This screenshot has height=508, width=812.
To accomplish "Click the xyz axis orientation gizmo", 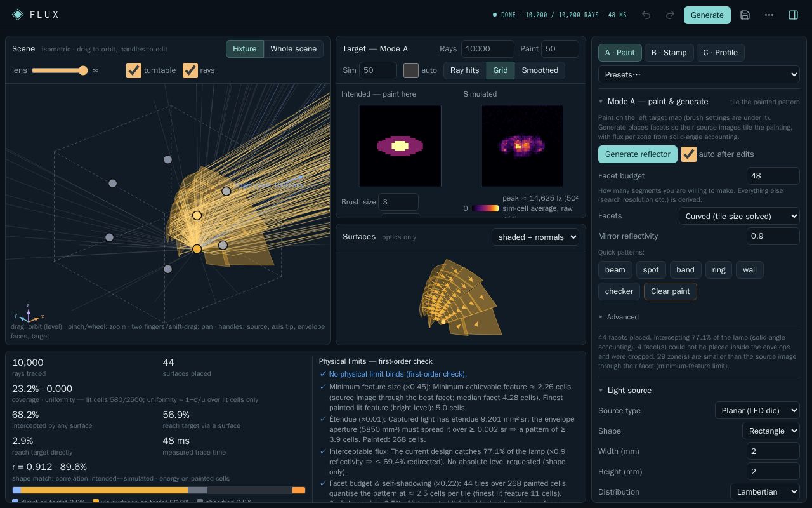I will pos(29,314).
